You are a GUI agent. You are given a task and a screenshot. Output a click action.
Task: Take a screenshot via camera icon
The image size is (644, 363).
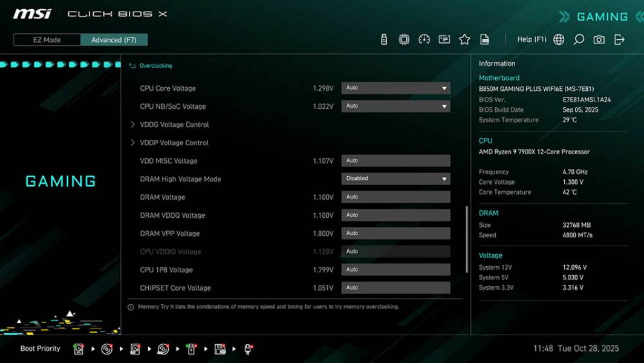click(x=597, y=39)
